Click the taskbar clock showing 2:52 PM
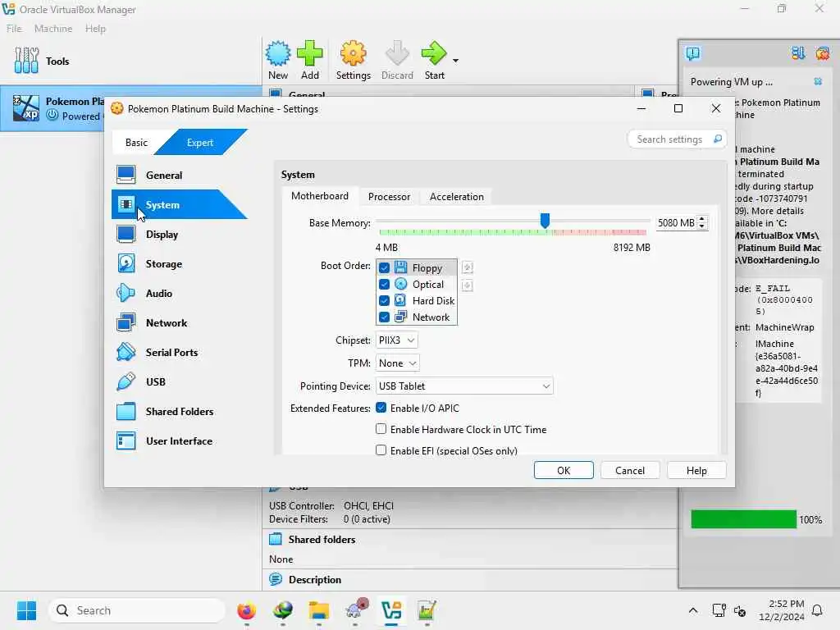The height and width of the screenshot is (630, 840). click(x=782, y=610)
